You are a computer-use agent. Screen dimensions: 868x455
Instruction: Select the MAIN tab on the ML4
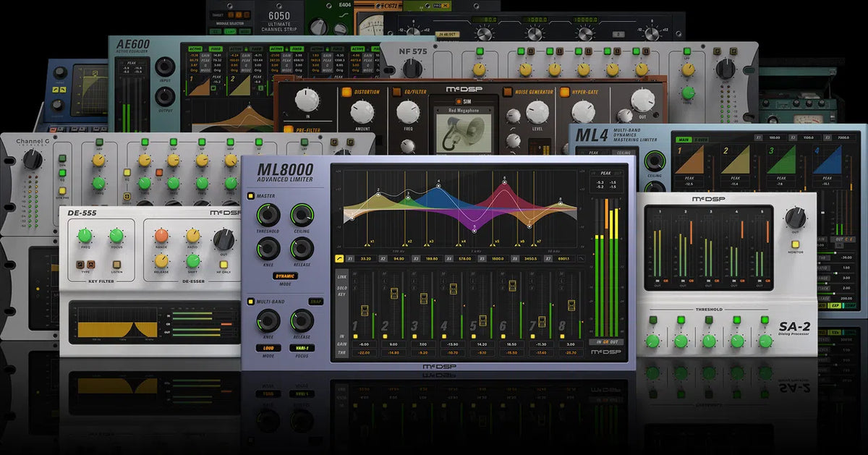point(683,139)
